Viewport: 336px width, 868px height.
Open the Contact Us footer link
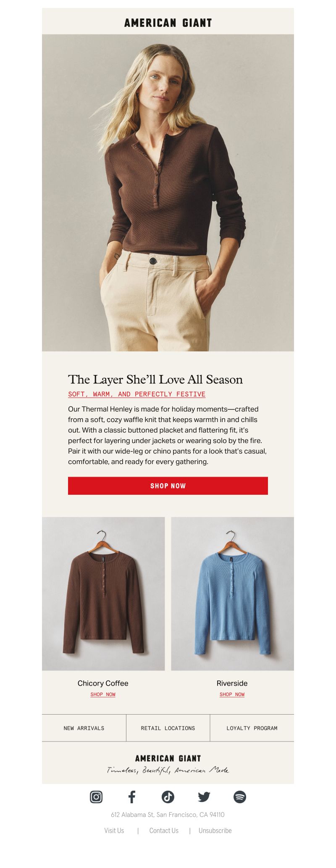click(x=164, y=831)
